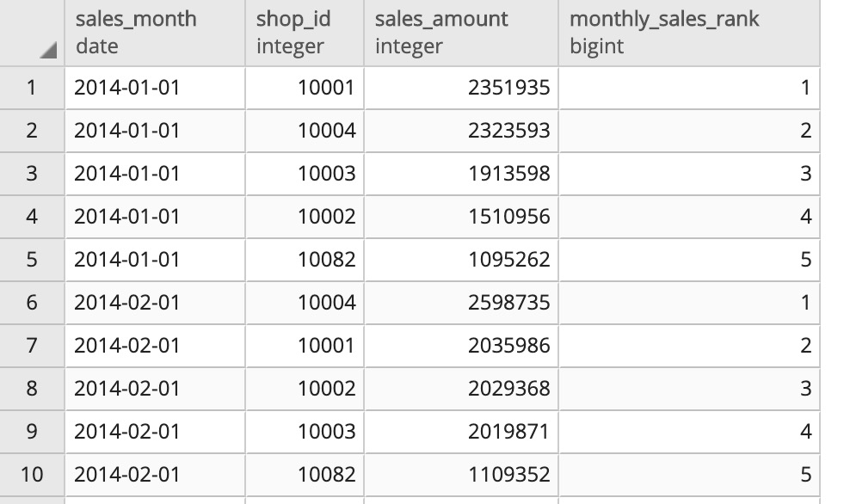Select row number 7 header
The image size is (850, 504).
pos(32,346)
